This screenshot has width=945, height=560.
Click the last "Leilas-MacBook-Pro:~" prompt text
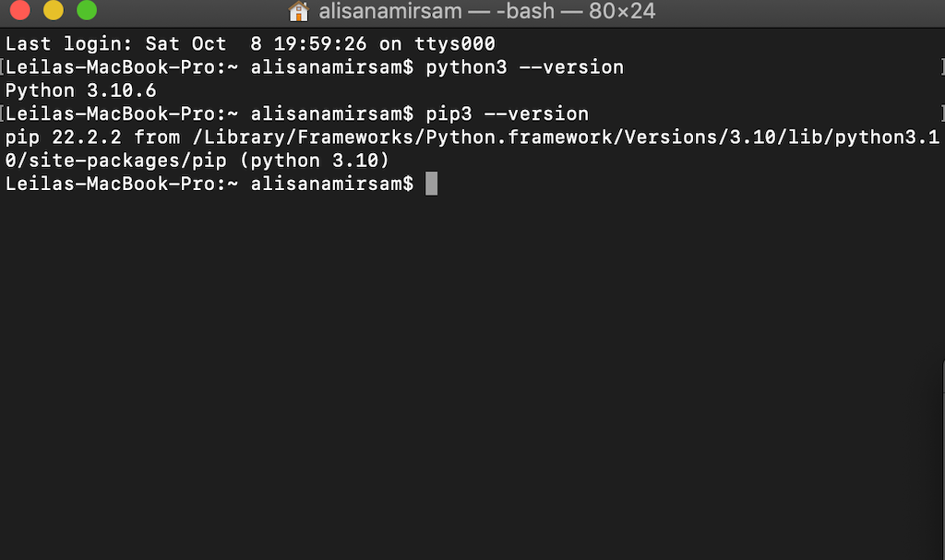122,184
